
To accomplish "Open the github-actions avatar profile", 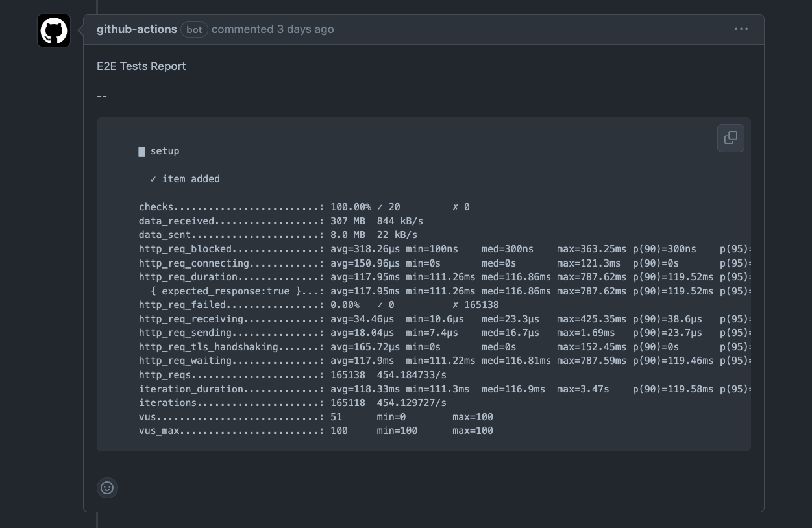I will tap(54, 30).
